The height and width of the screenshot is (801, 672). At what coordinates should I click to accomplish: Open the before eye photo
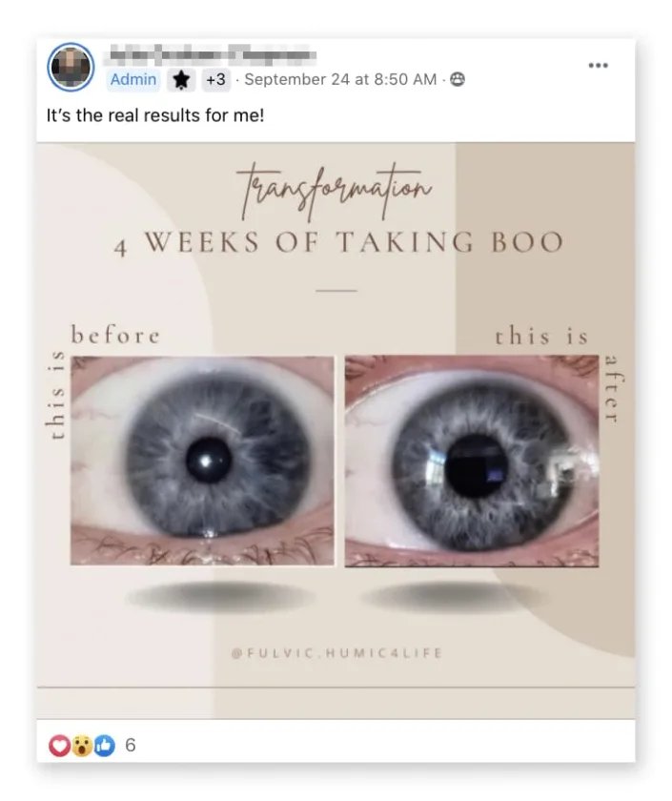(202, 461)
